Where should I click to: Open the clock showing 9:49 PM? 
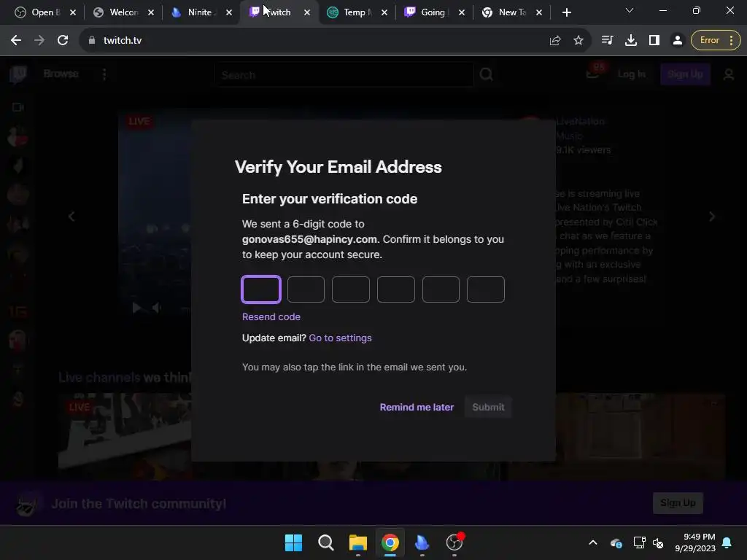tap(694, 542)
